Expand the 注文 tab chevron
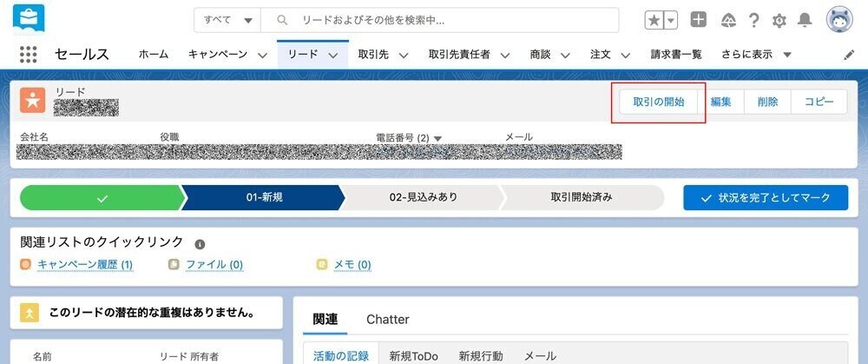Viewport: 868px width, 364px height. click(x=626, y=56)
